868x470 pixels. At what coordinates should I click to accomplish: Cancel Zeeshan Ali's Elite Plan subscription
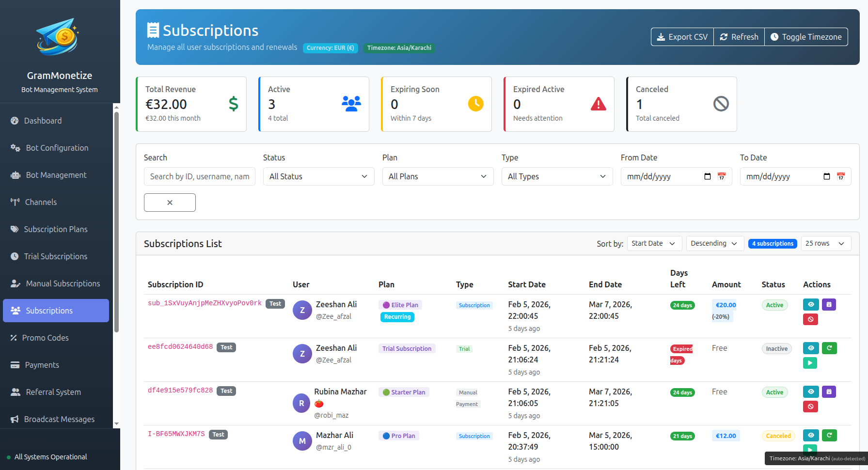810,319
